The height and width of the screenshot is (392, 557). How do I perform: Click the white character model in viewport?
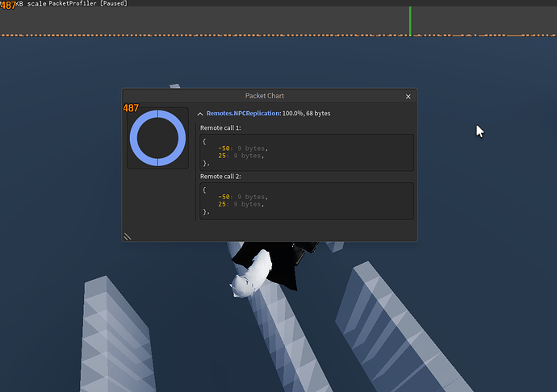(252, 273)
